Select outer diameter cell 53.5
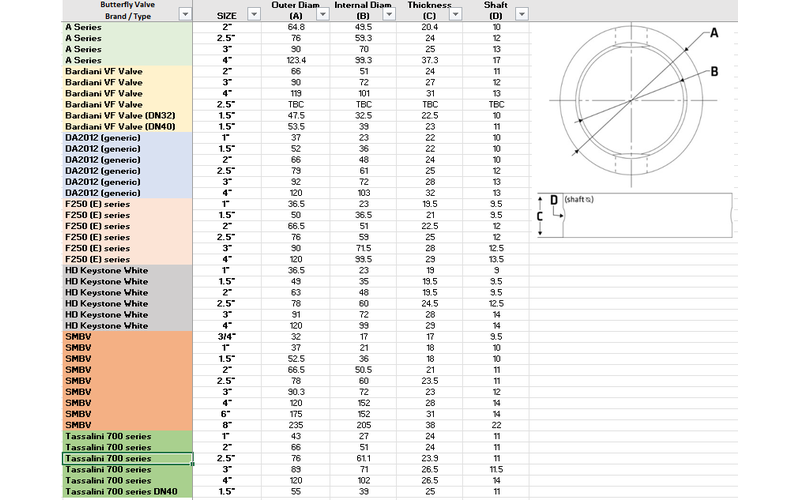Image resolution: width=800 pixels, height=500 pixels. (x=296, y=127)
